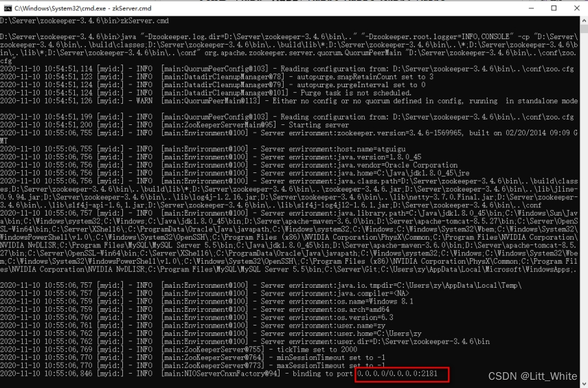588x388 pixels.
Task: Click the 'user.dir=D:\Server\zookeeper-3.4.6\bin' line
Action: coord(245,341)
